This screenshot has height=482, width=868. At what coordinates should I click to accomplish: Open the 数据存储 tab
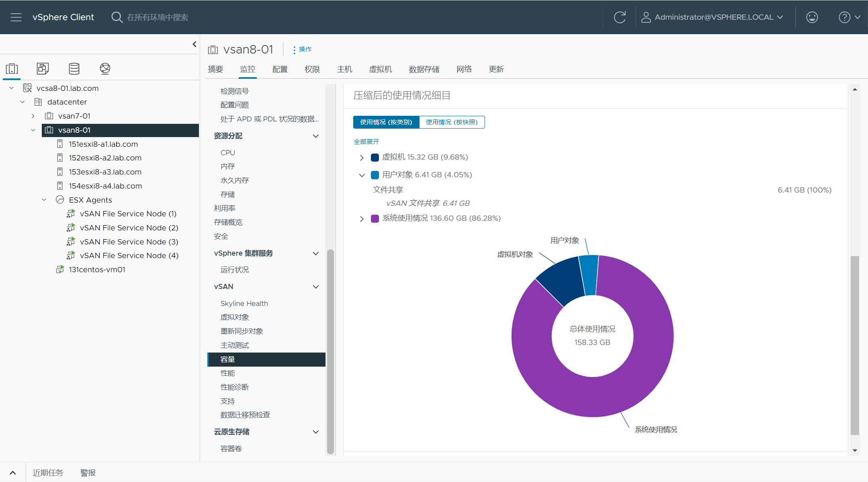click(424, 69)
